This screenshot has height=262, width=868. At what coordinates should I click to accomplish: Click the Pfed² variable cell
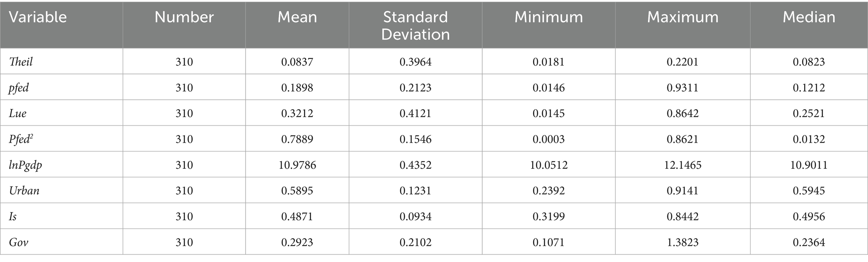21,139
